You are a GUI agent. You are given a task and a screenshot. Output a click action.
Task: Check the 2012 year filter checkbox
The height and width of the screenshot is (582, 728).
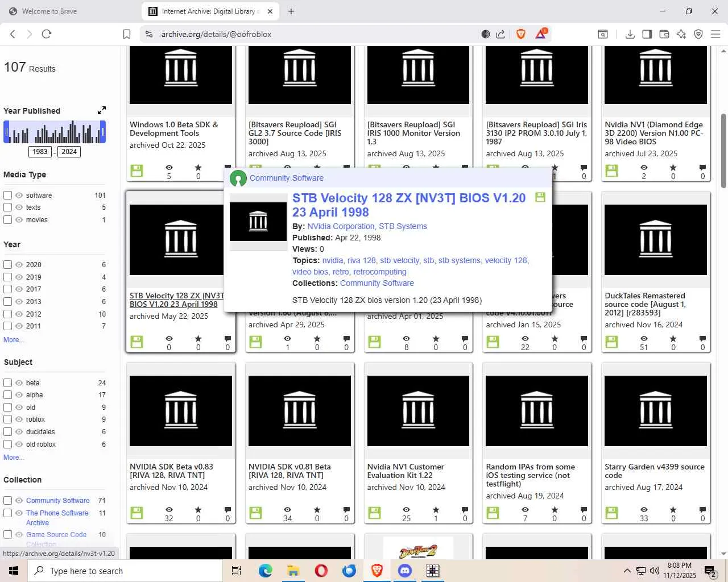tap(8, 314)
